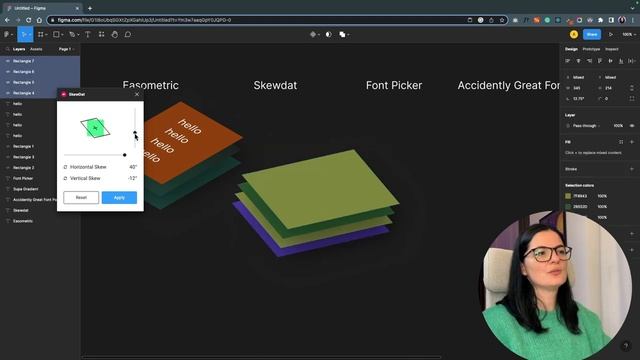
Task: Open the zoom level dropdown
Action: pos(629,35)
